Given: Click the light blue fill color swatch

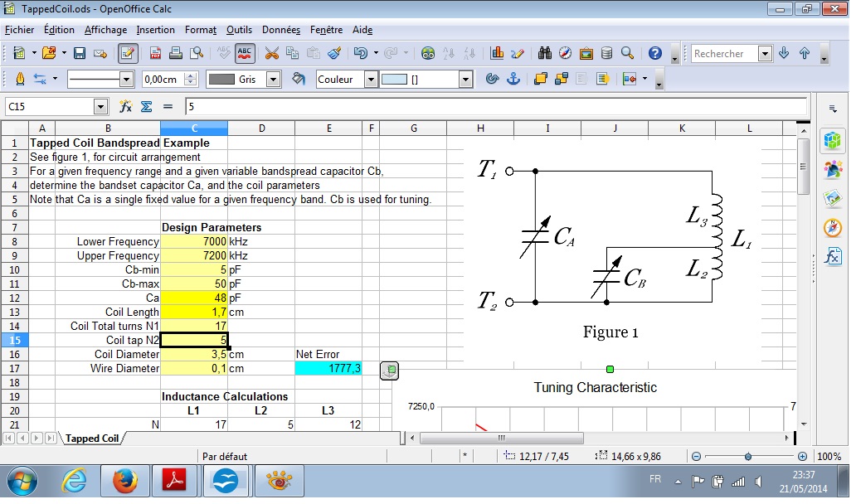Looking at the screenshot, I should click(x=394, y=80).
